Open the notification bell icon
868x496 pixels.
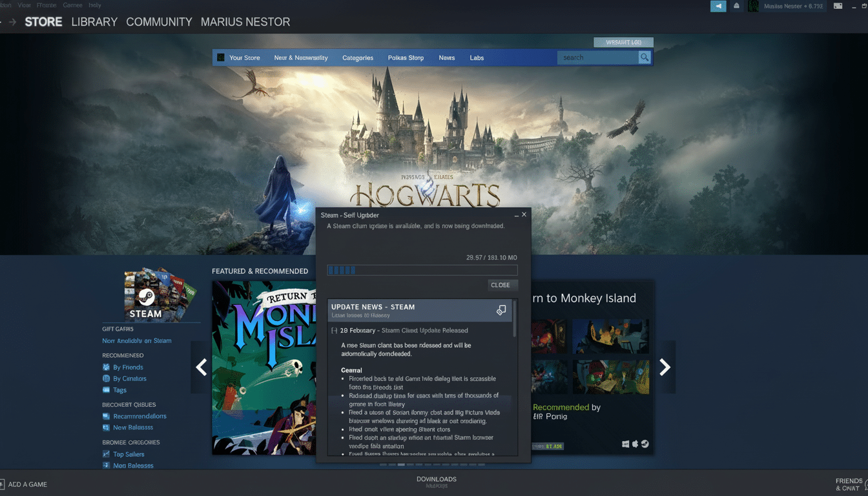[x=737, y=5]
